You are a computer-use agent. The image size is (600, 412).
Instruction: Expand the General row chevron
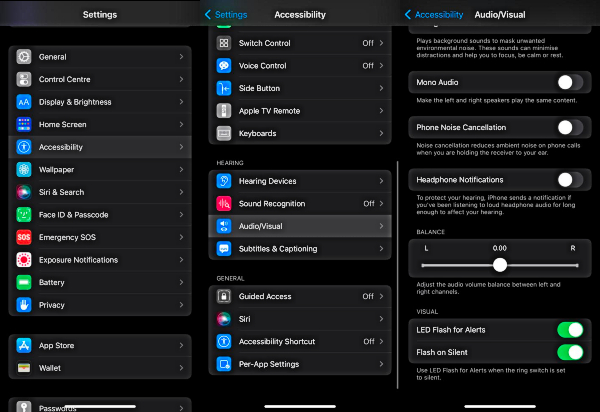coord(181,57)
